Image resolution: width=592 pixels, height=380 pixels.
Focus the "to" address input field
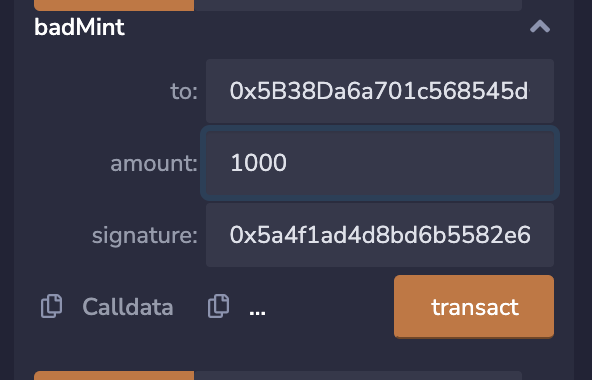coord(380,91)
